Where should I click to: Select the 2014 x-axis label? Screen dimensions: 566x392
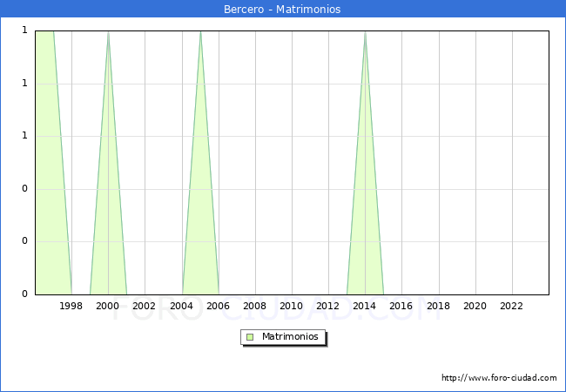[x=364, y=306]
